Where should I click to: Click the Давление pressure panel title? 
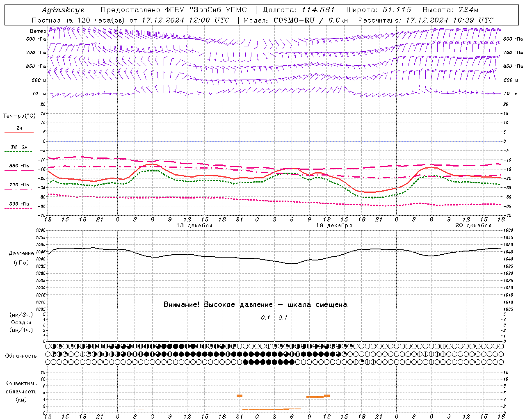click(x=21, y=253)
